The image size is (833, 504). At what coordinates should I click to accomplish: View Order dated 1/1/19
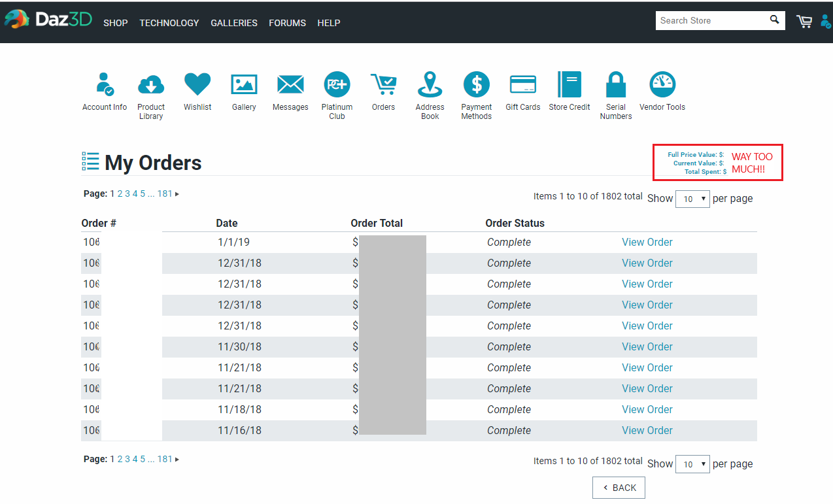coord(647,242)
